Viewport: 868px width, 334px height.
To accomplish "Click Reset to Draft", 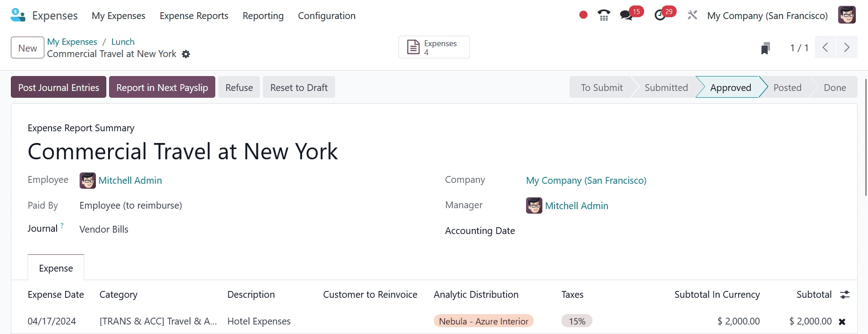I will point(299,87).
